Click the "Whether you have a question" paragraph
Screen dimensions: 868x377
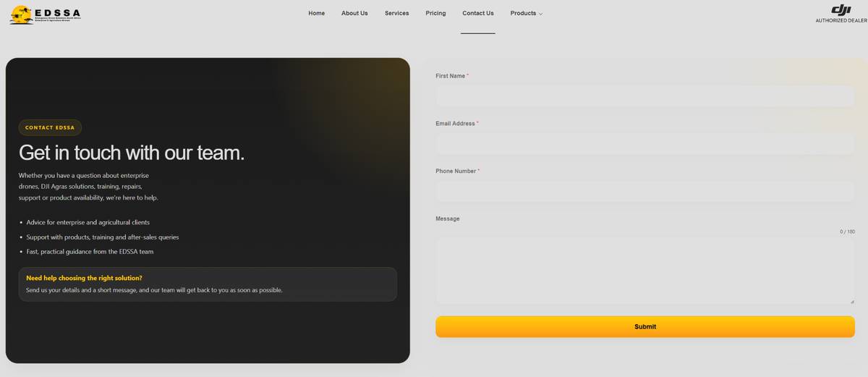point(88,187)
